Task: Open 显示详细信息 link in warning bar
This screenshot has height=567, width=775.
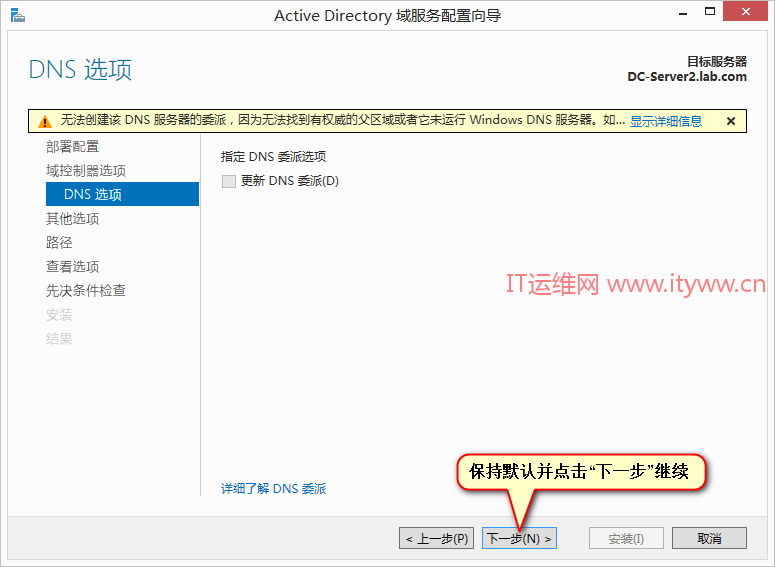Action: pyautogui.click(x=665, y=121)
